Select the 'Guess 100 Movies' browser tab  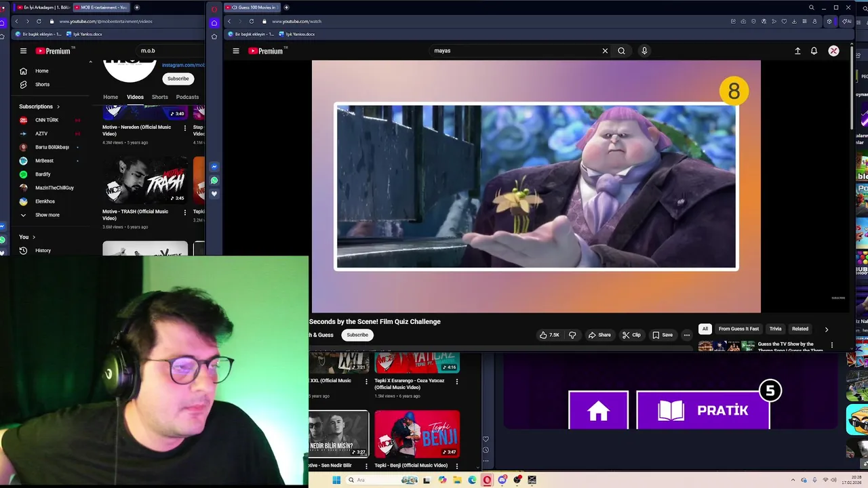pos(252,7)
